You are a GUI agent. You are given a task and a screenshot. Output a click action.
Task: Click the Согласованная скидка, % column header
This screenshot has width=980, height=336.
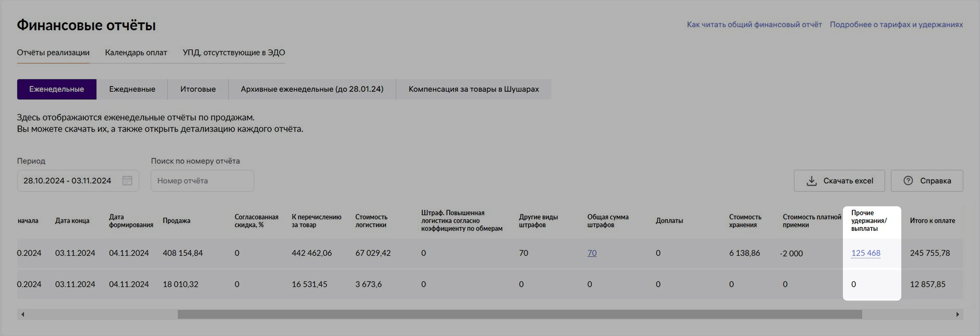point(256,221)
